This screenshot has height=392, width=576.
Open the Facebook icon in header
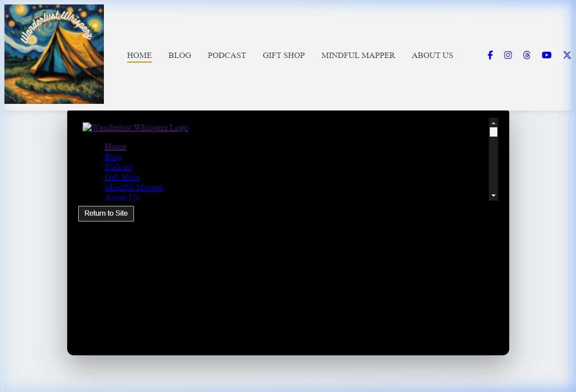pyautogui.click(x=490, y=55)
